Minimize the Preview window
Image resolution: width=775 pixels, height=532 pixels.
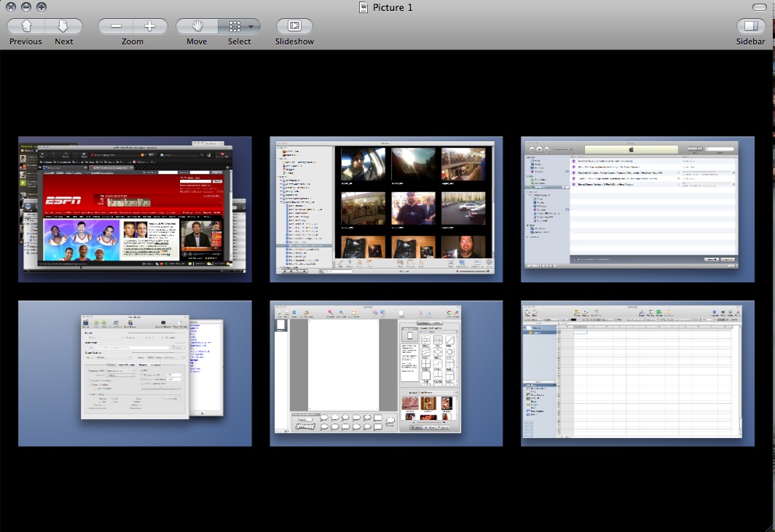25,7
